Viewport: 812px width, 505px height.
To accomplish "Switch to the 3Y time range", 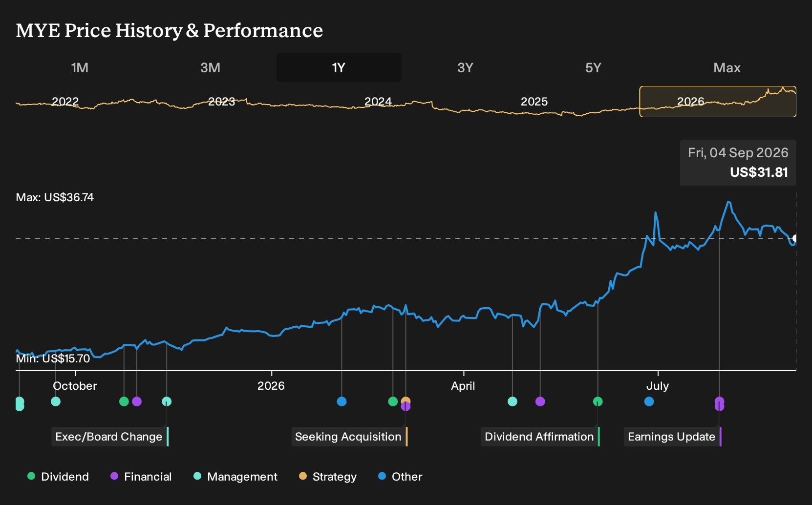I will [x=465, y=67].
